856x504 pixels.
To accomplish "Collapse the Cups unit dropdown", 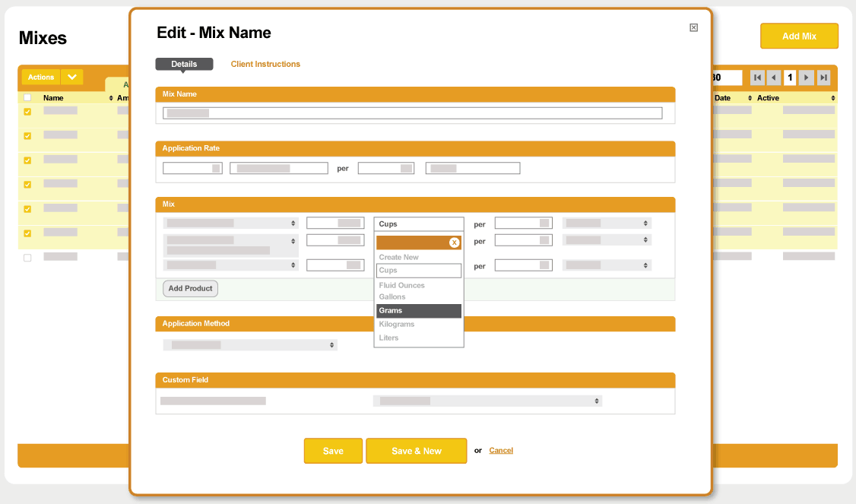I will click(419, 224).
